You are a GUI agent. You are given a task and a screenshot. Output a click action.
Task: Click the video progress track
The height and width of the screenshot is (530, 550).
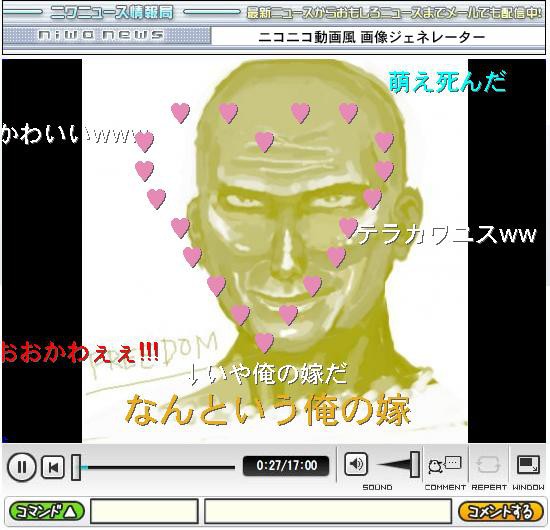click(x=157, y=467)
